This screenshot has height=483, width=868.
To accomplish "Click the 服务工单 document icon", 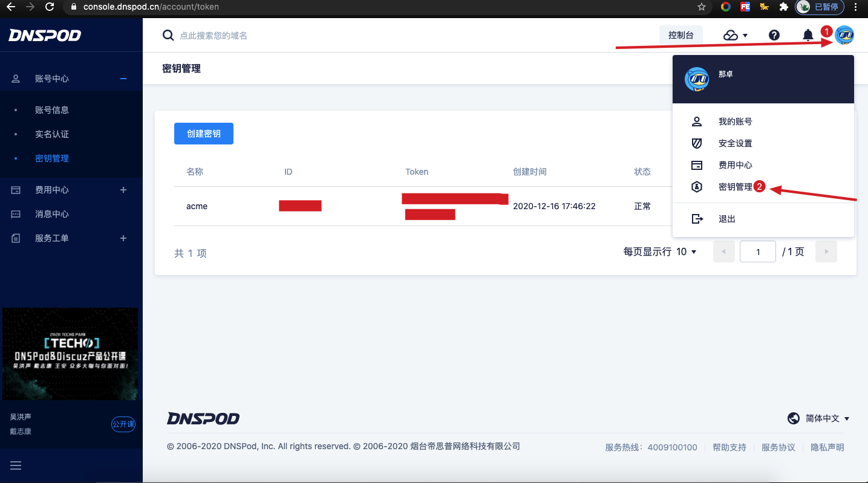I will click(x=16, y=238).
